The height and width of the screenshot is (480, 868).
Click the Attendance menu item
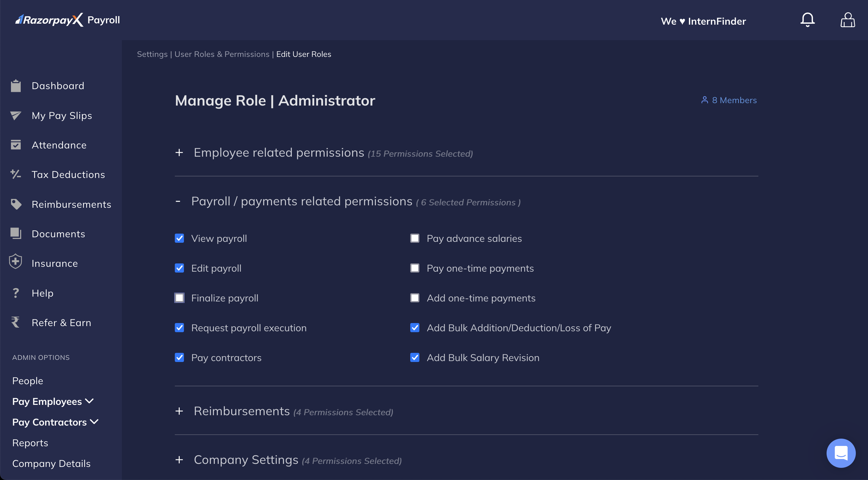(59, 145)
